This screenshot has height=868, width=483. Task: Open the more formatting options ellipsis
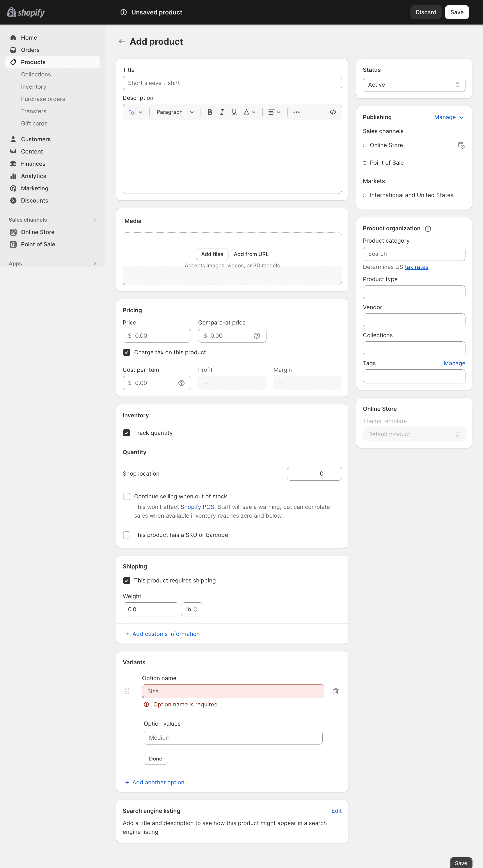coord(296,112)
